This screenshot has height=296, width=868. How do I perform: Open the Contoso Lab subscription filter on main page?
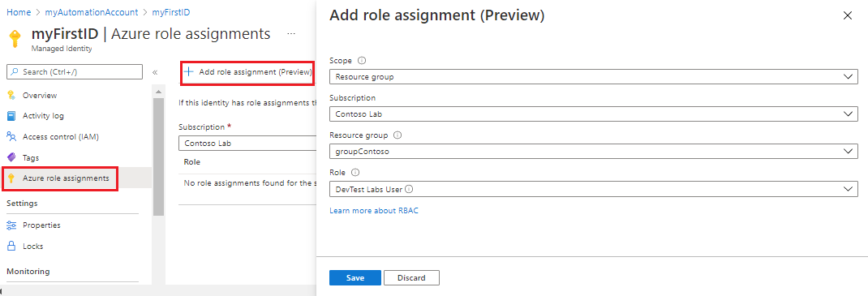pos(247,144)
